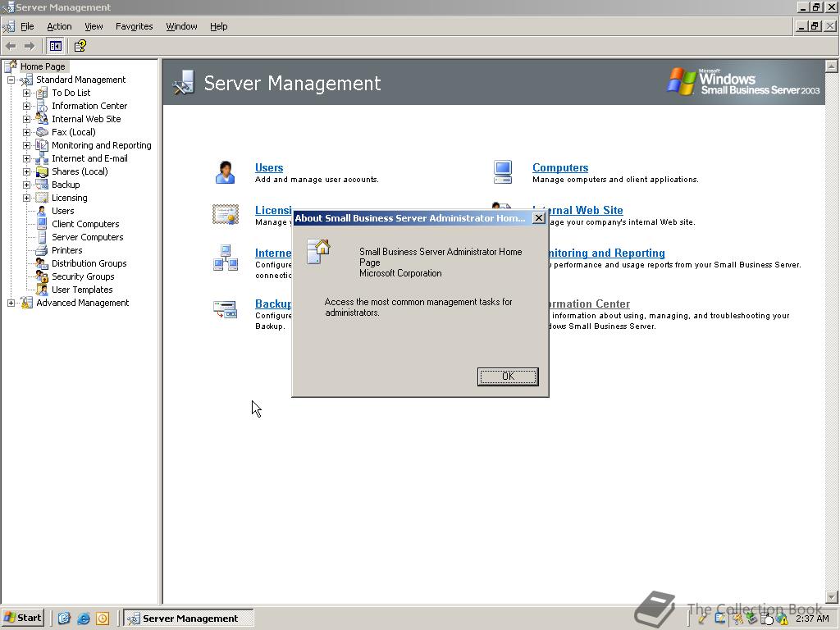Click the Distribution Groups tree icon
Screen dimensions: 840x630
42,263
